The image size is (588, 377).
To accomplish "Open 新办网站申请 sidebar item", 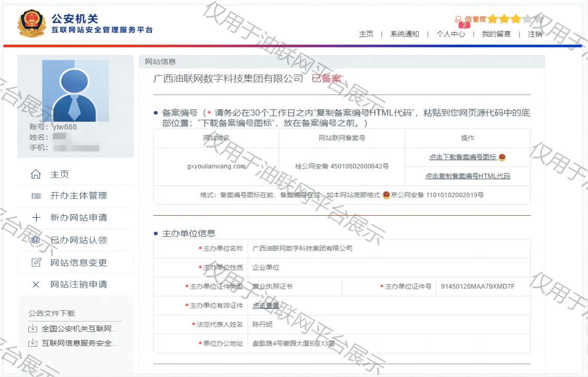I will [79, 217].
